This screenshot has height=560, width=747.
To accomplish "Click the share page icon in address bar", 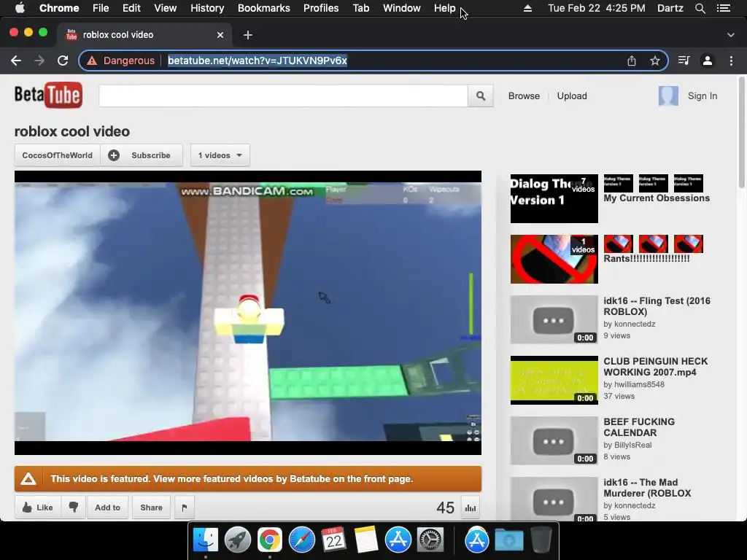I will click(x=631, y=61).
